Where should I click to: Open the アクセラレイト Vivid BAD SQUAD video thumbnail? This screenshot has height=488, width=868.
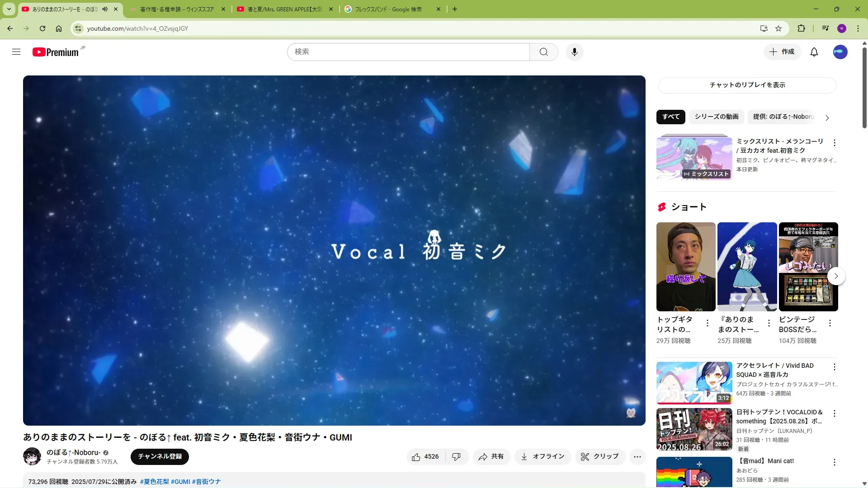click(x=694, y=383)
